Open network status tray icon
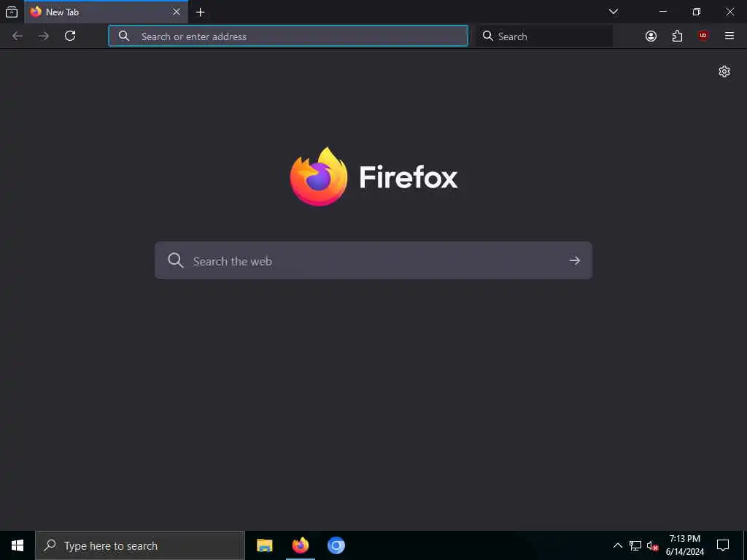 [x=635, y=545]
